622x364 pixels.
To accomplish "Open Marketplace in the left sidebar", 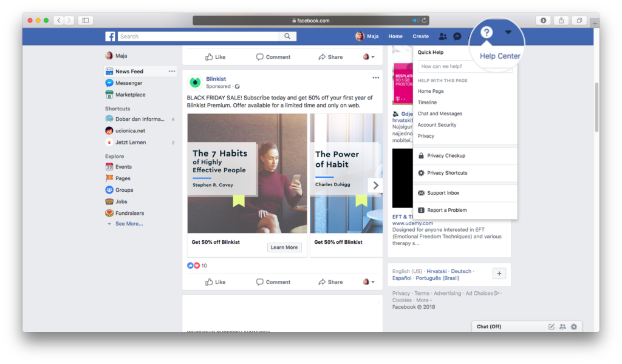I will 130,95.
